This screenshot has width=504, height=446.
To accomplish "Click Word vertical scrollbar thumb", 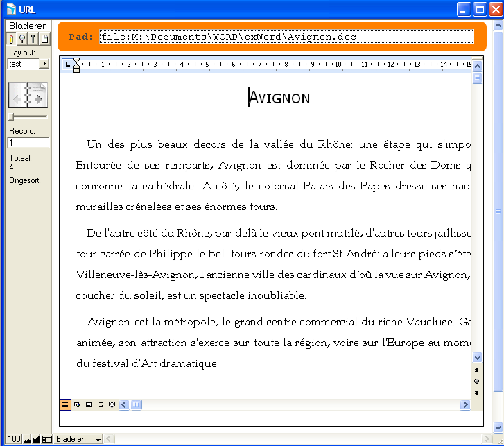I will point(478,78).
